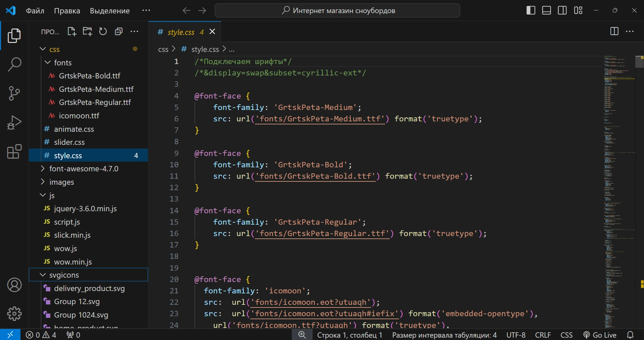Open the Файл menu

tap(35, 11)
